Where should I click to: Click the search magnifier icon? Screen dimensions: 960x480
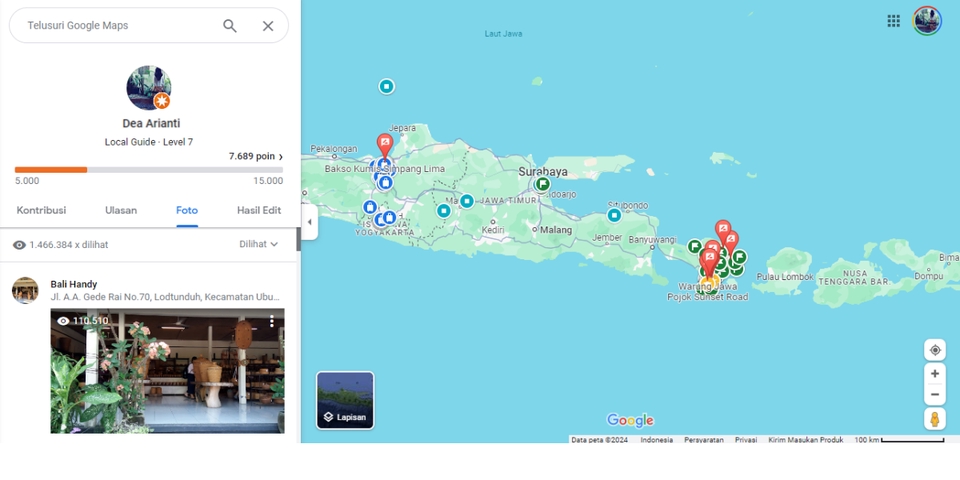(230, 26)
